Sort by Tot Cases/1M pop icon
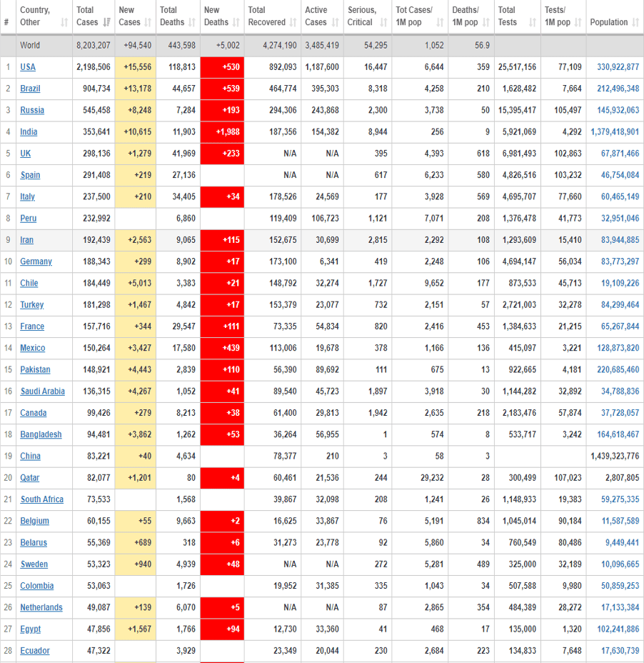This screenshot has width=644, height=663. [441, 22]
